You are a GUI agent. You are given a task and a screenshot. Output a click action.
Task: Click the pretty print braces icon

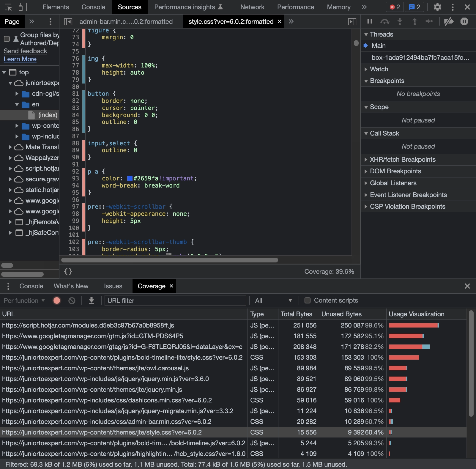(68, 271)
